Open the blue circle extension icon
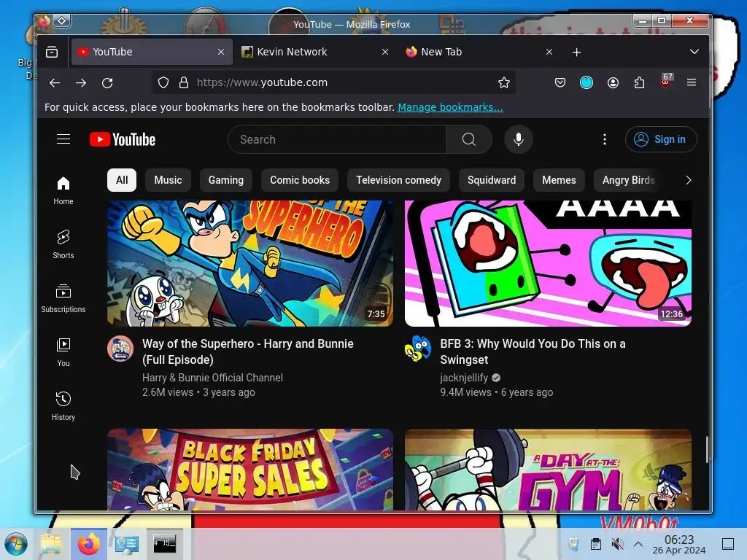This screenshot has width=747, height=560. pos(587,83)
